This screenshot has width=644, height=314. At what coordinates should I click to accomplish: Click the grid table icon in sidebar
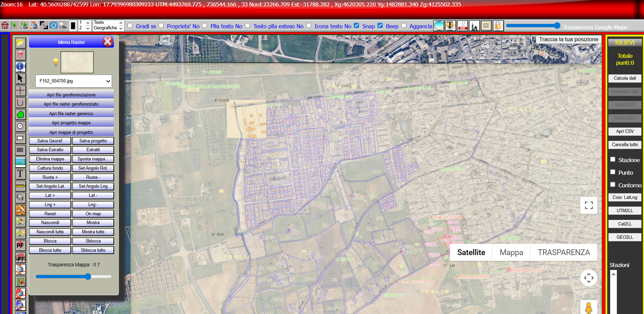[x=20, y=150]
